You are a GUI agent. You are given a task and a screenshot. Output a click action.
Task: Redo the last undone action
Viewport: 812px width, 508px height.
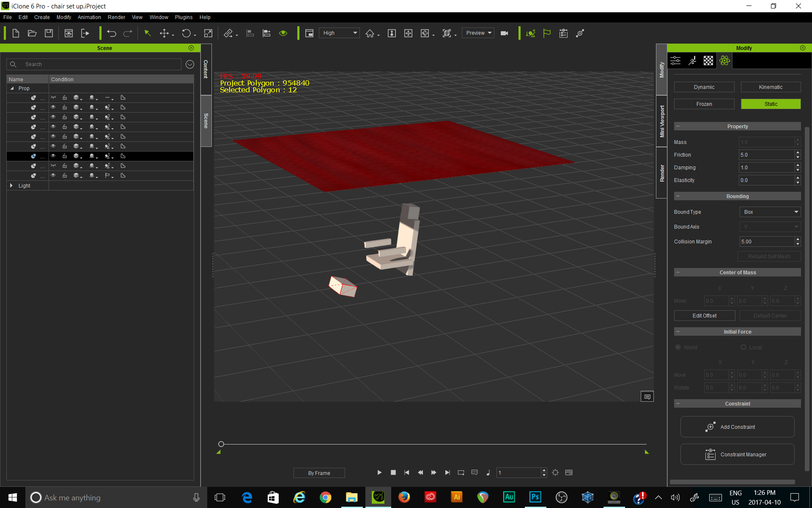tap(128, 33)
